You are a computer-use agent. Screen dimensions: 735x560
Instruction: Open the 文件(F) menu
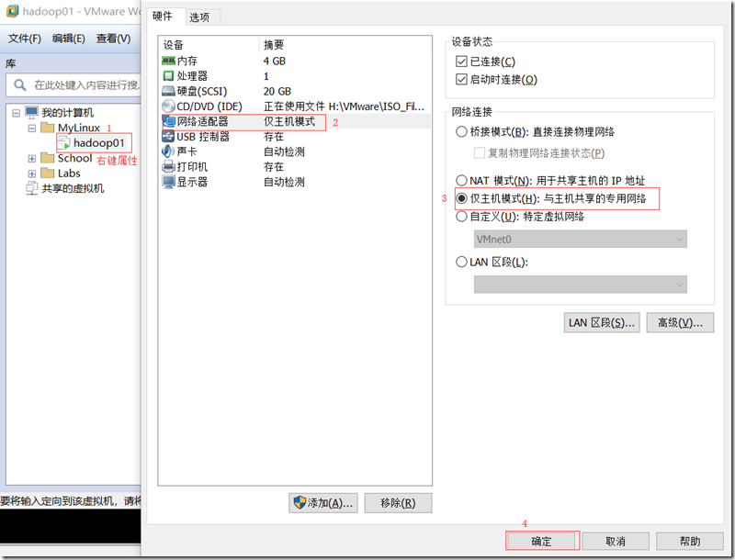click(x=25, y=39)
